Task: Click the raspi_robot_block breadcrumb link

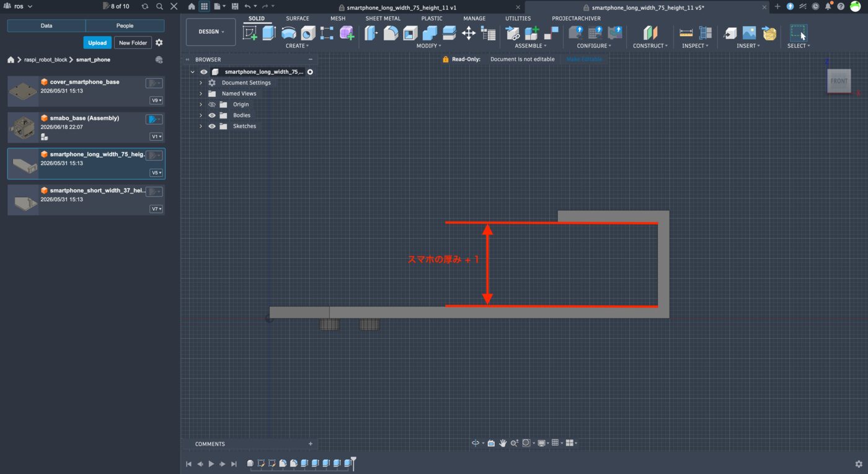Action: point(45,60)
